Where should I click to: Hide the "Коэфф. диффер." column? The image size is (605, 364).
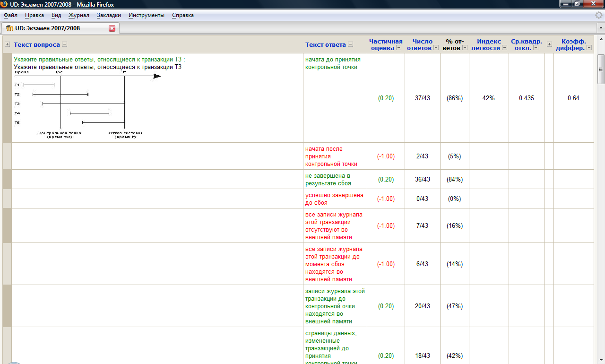[x=589, y=48]
